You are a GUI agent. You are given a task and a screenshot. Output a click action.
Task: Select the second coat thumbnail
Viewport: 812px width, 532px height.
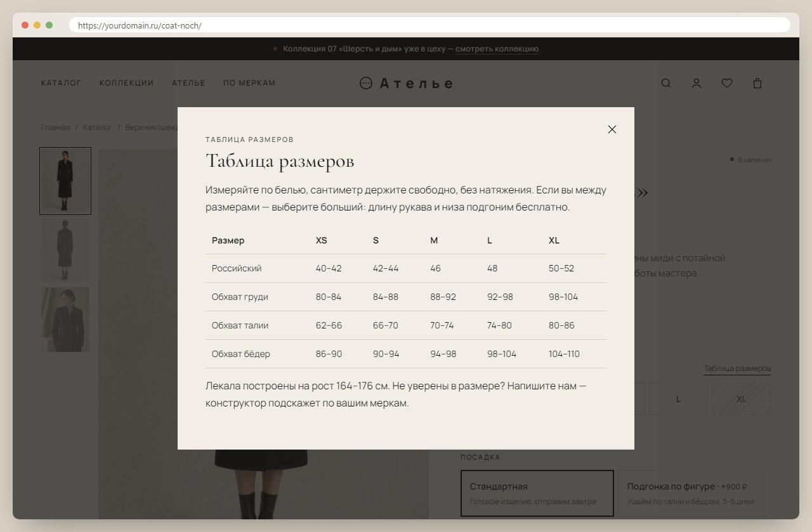click(x=65, y=250)
